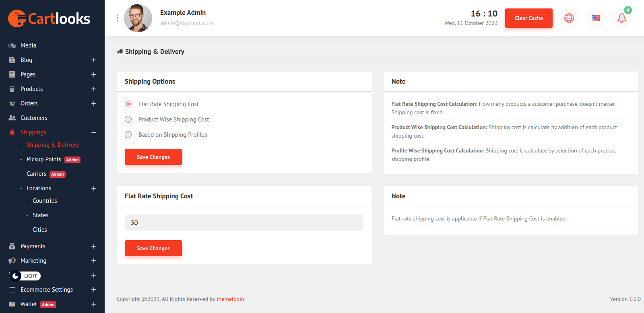This screenshot has height=313, width=644.
Task: Expand the Payments submenu
Action: pos(94,246)
